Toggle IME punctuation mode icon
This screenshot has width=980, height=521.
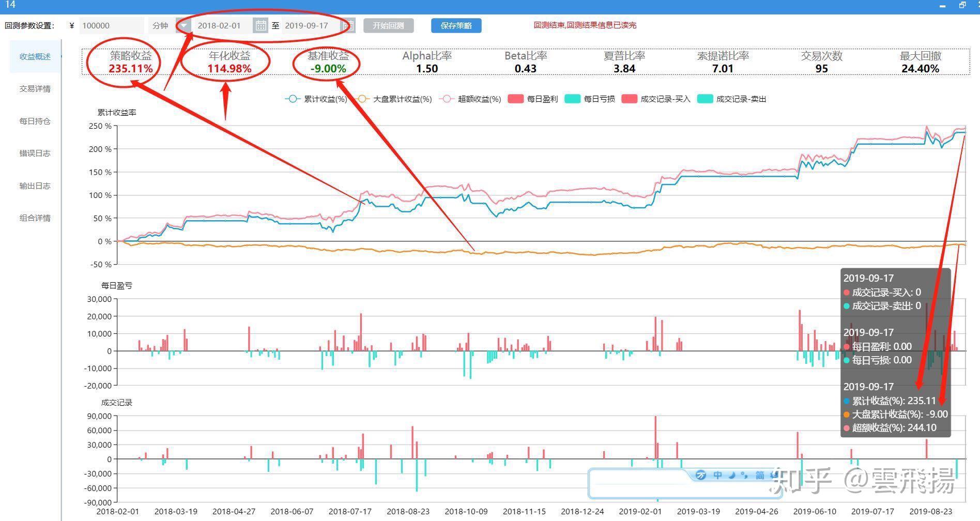744,475
